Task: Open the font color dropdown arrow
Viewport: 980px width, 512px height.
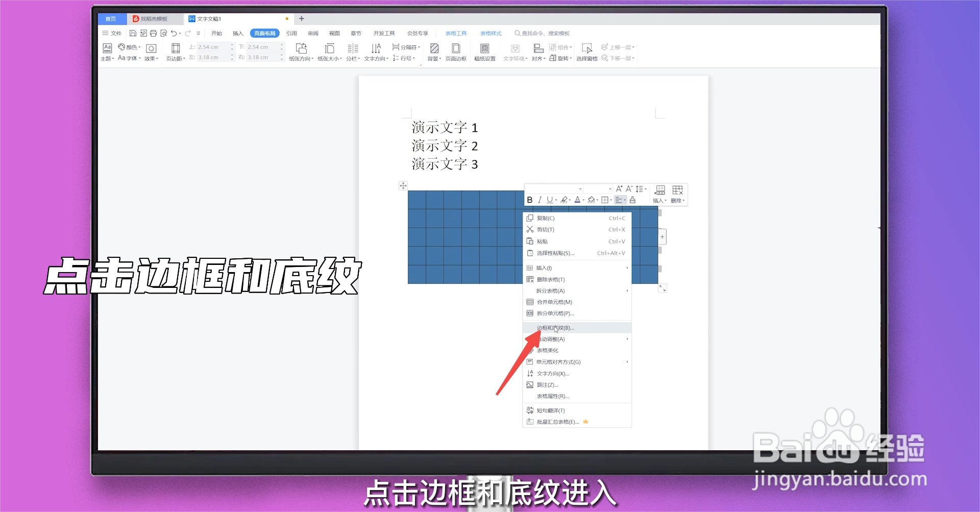Action: (x=583, y=200)
